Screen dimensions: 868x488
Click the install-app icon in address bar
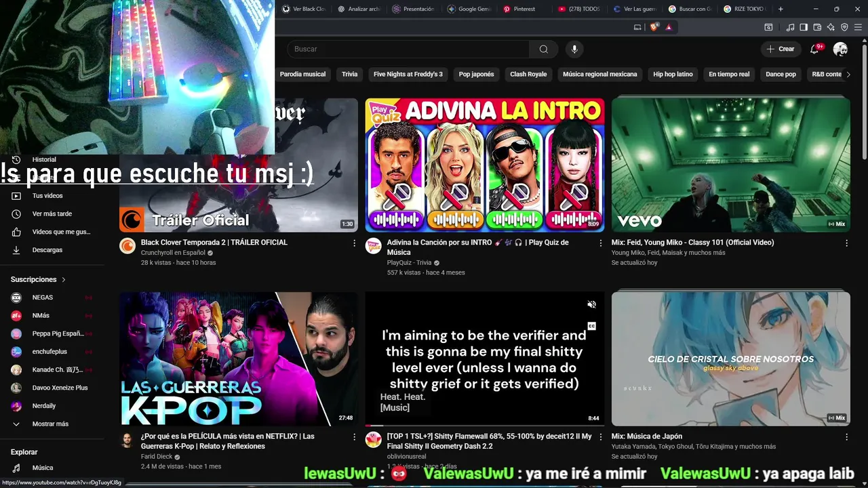click(x=637, y=27)
